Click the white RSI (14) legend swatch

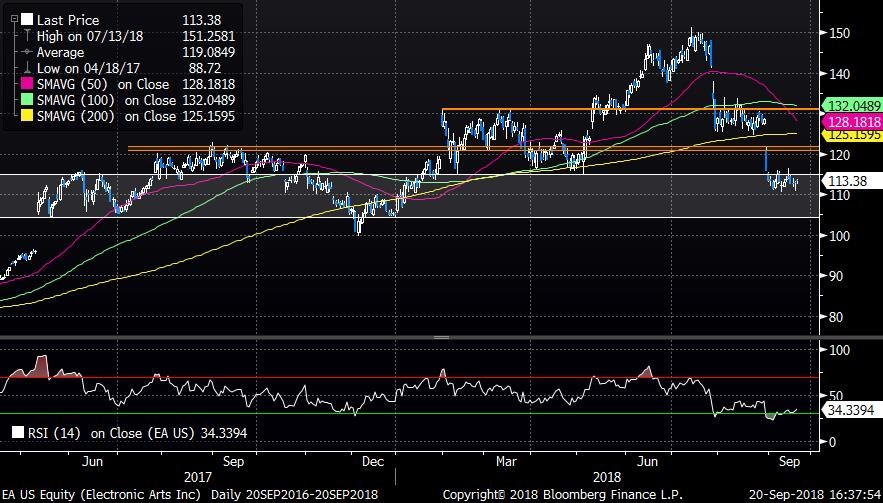[x=19, y=433]
